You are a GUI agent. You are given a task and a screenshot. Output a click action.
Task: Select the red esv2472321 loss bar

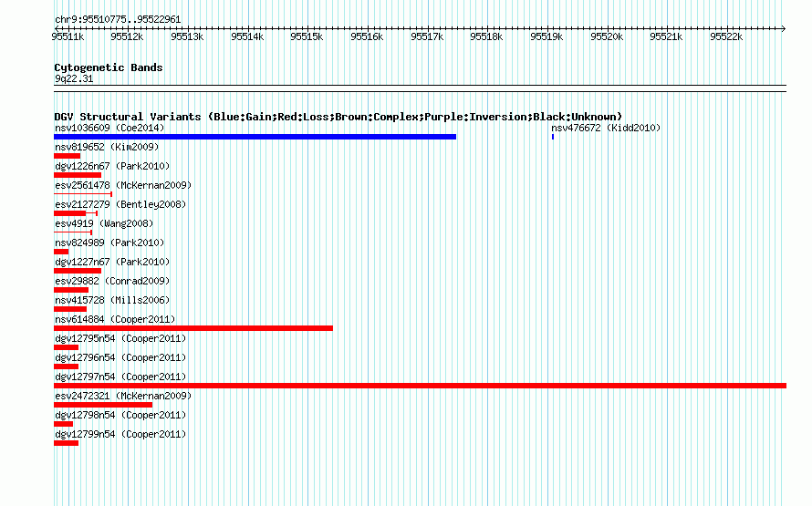pos(103,405)
